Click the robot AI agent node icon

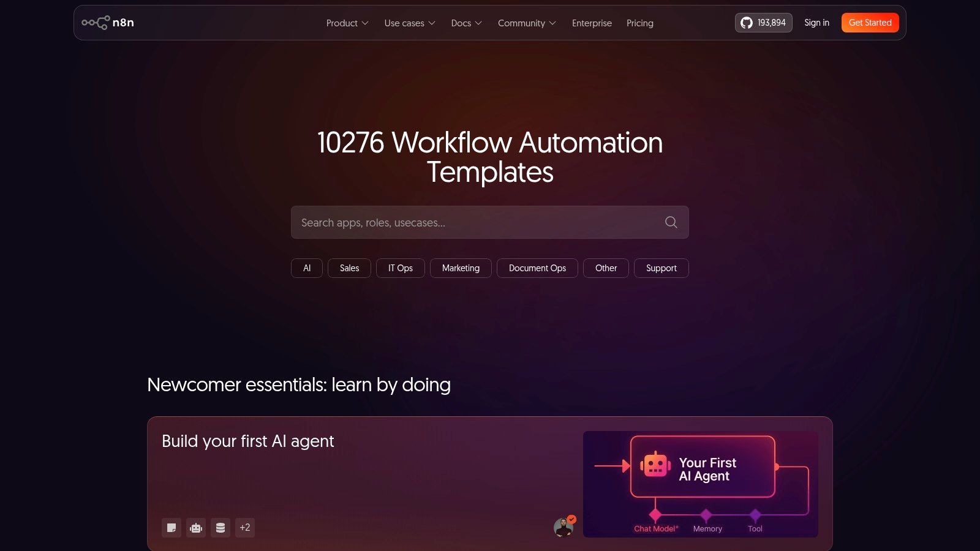pyautogui.click(x=196, y=528)
